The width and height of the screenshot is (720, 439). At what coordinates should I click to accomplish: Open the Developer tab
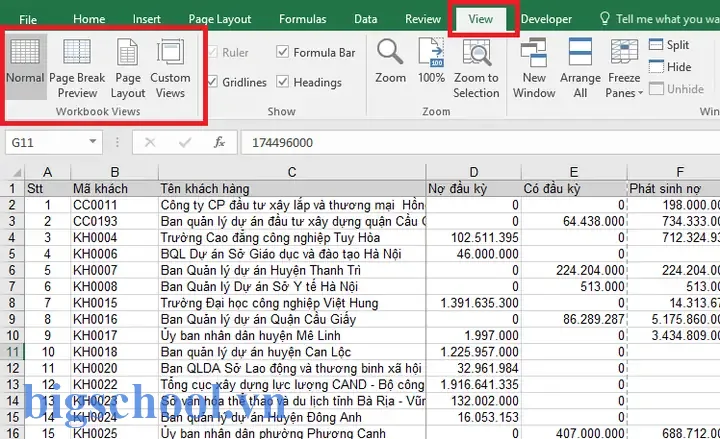(546, 19)
